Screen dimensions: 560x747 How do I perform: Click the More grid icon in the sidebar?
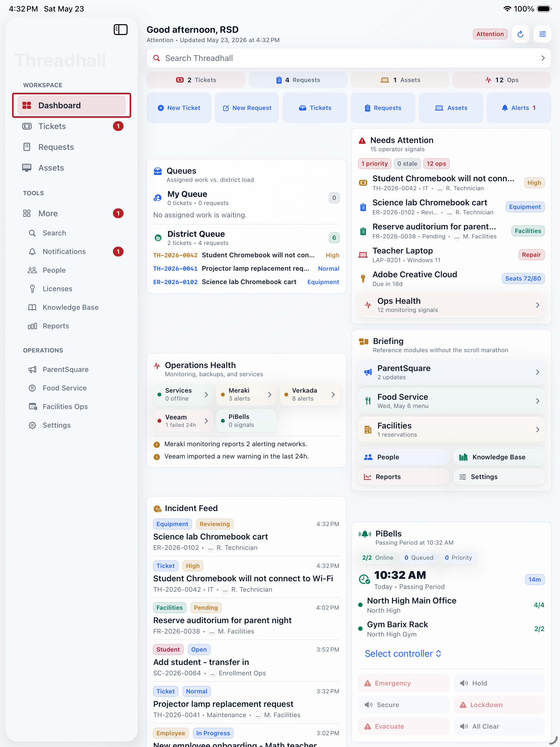[27, 214]
